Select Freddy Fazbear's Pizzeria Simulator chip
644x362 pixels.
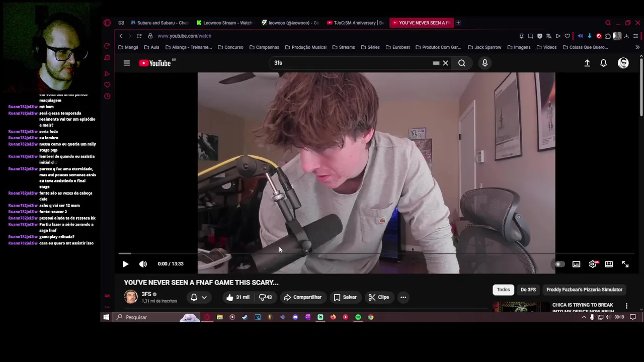pyautogui.click(x=584, y=290)
